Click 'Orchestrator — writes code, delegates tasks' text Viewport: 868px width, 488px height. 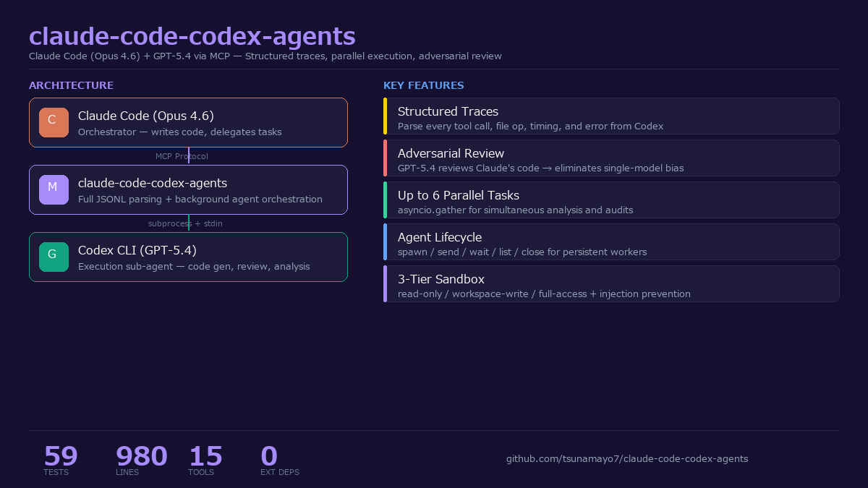[x=180, y=132]
